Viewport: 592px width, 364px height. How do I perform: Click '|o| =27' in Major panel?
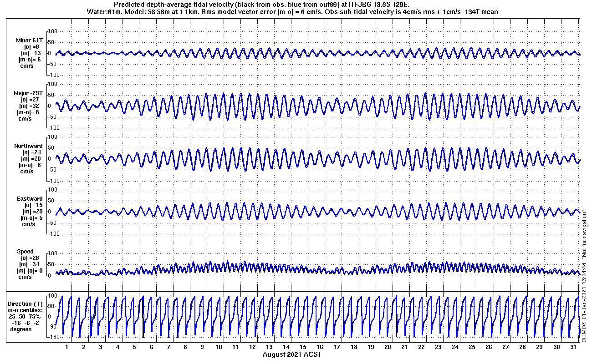(x=31, y=100)
